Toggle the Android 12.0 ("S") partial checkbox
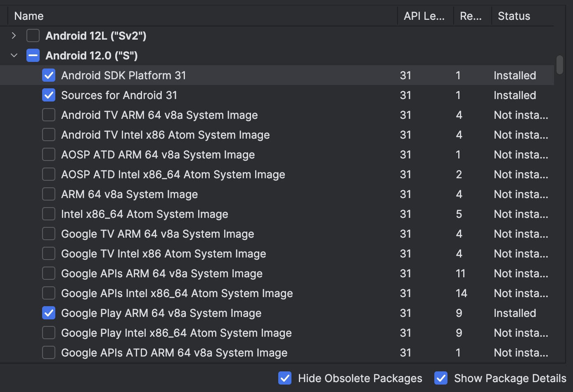573x392 pixels. click(33, 56)
